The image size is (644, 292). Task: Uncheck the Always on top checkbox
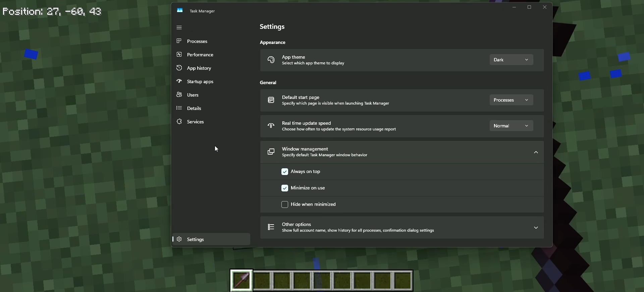(x=285, y=172)
